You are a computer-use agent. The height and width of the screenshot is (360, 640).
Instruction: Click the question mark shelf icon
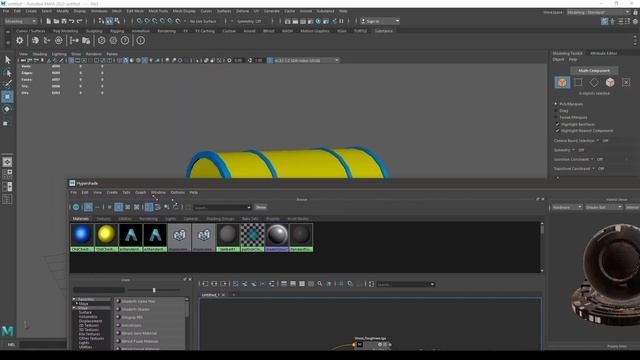pyautogui.click(x=125, y=40)
